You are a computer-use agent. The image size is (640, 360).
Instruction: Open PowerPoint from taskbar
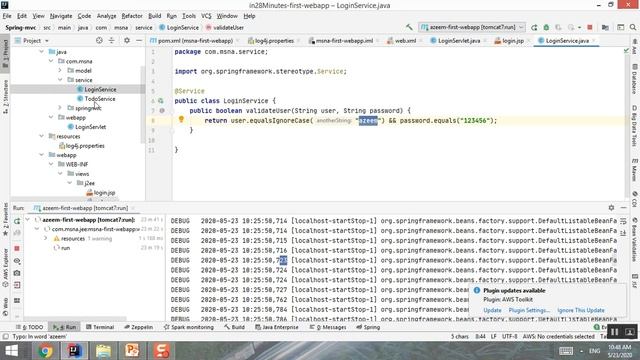point(132,351)
